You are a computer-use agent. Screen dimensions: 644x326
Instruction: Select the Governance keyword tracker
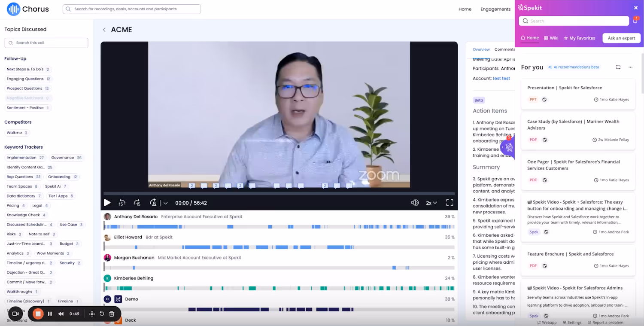click(x=67, y=158)
